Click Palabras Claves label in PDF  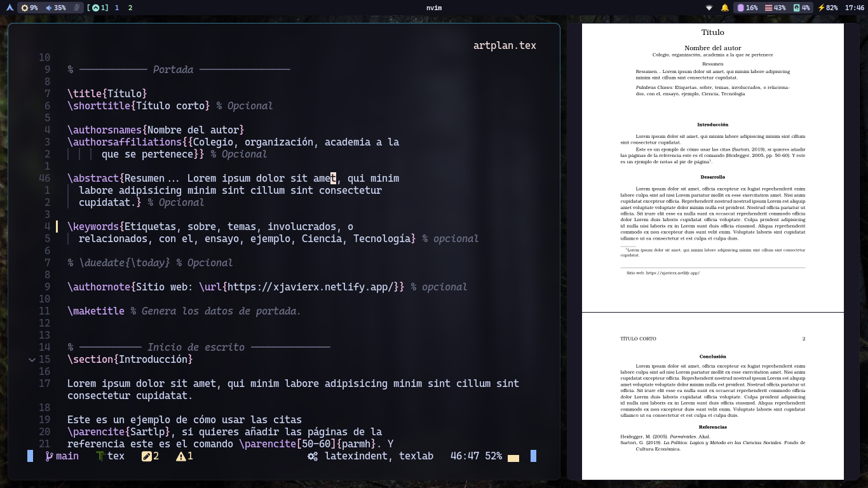[654, 87]
